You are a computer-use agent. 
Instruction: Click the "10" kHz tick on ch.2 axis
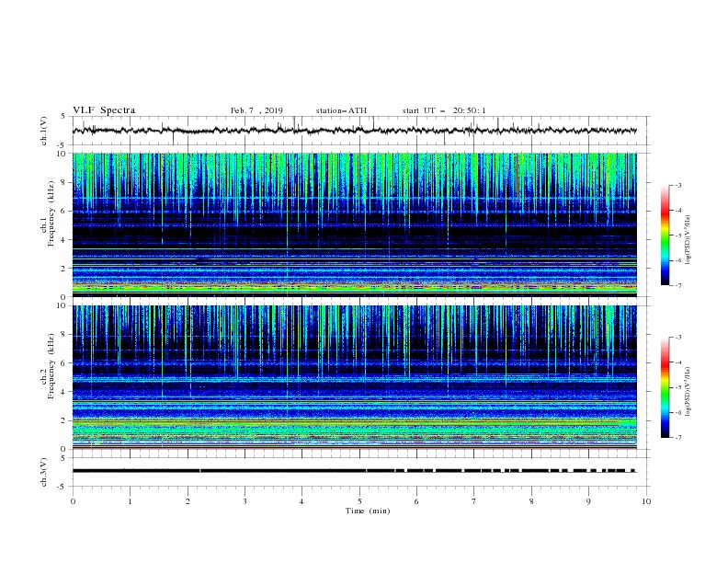point(63,305)
